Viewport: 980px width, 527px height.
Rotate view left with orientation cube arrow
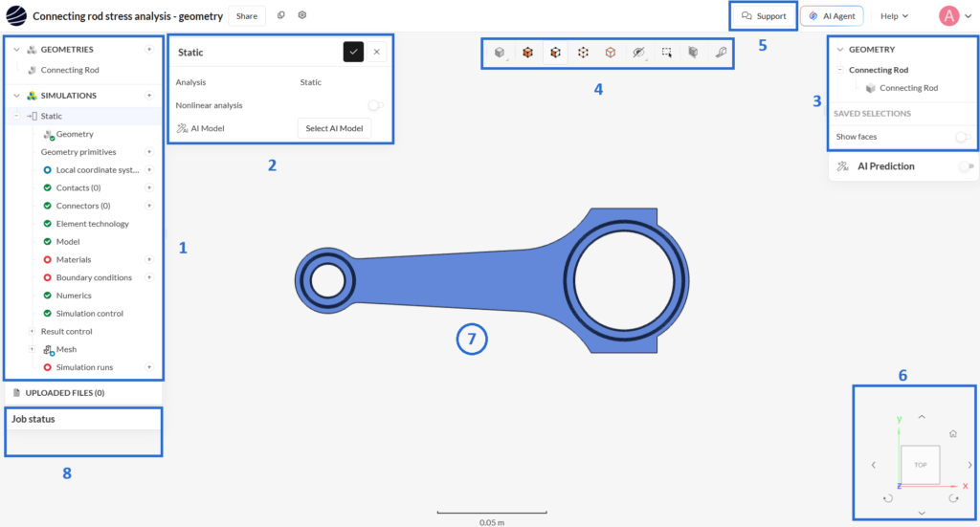pyautogui.click(x=874, y=465)
